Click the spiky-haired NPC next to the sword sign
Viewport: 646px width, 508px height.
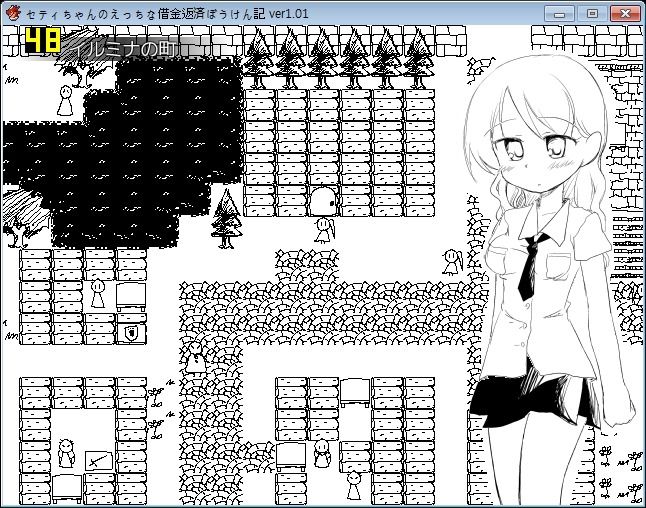click(66, 453)
